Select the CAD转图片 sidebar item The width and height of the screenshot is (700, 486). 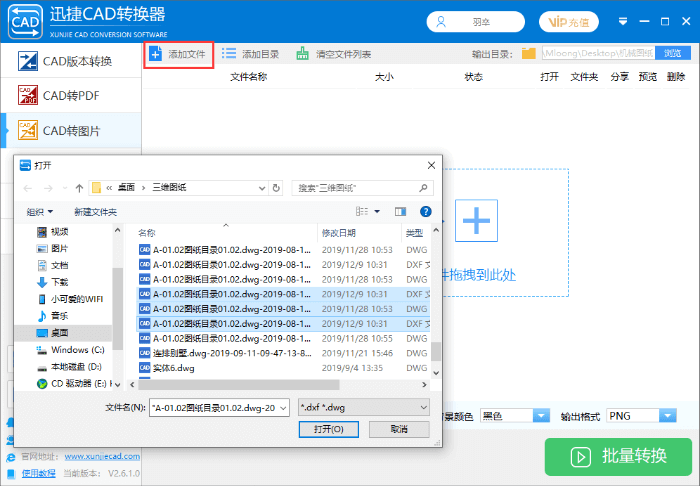coord(71,130)
